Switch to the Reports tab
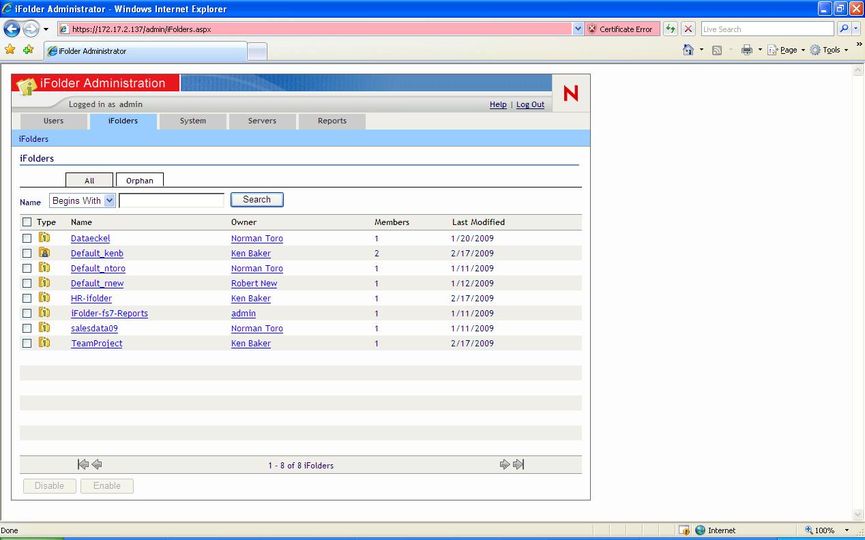This screenshot has height=540, width=865. tap(332, 121)
